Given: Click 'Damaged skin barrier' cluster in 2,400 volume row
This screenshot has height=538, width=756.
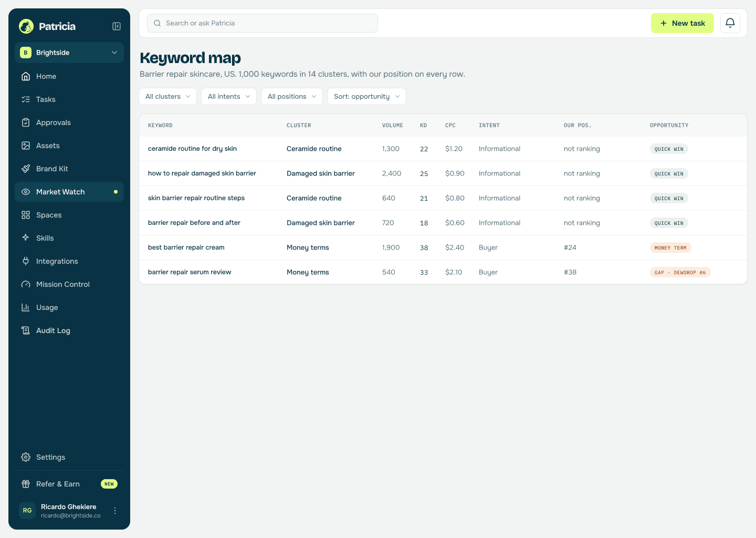Looking at the screenshot, I should [x=321, y=173].
